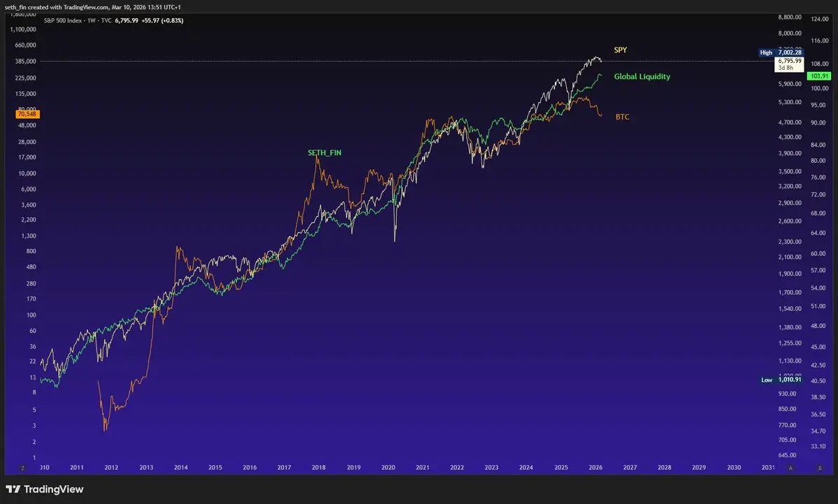Click the 2030 label on the time axis

(x=734, y=468)
